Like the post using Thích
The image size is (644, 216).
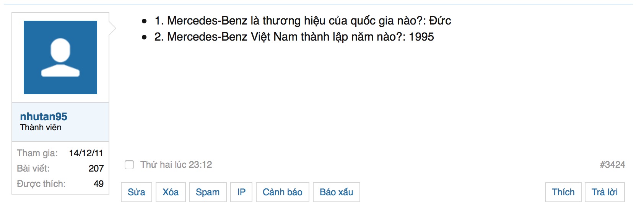point(563,192)
